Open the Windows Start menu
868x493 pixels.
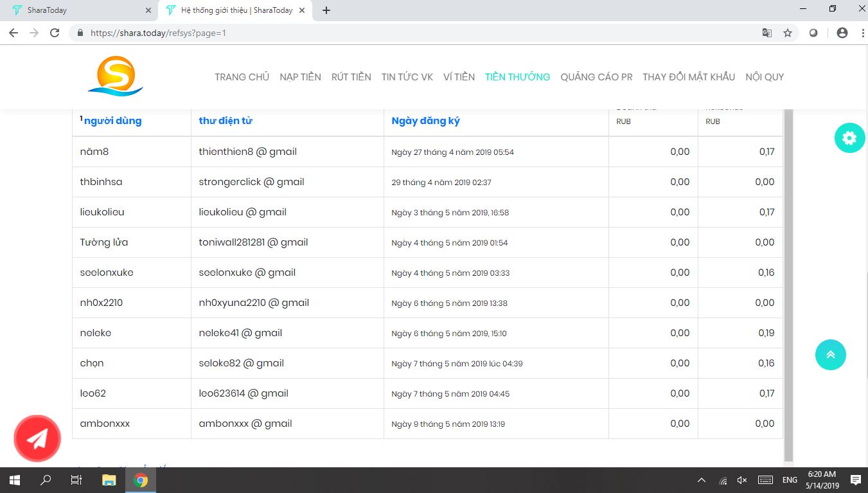[14, 480]
